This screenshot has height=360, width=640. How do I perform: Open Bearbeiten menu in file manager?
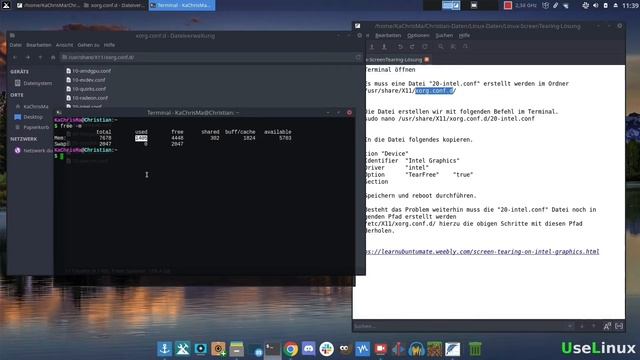[x=39, y=45]
